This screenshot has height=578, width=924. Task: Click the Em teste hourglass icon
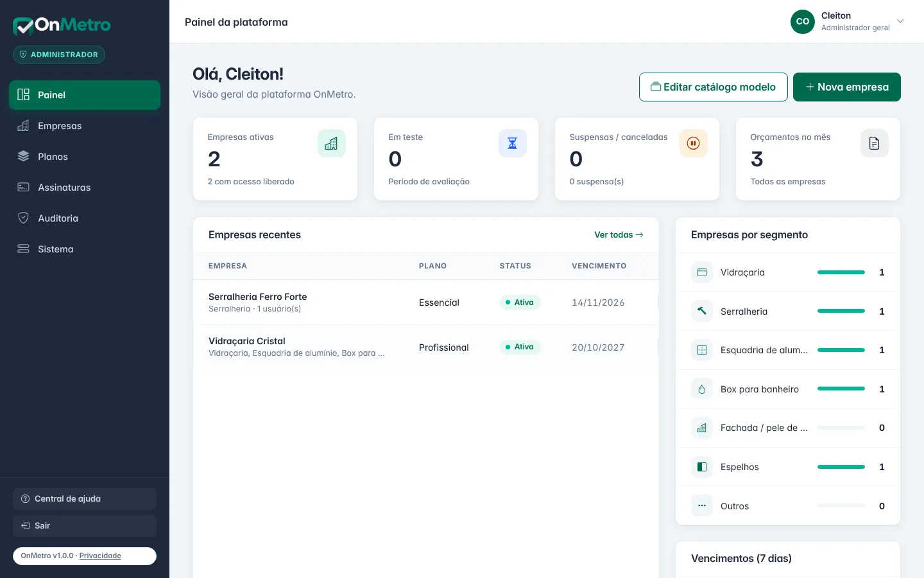click(513, 143)
